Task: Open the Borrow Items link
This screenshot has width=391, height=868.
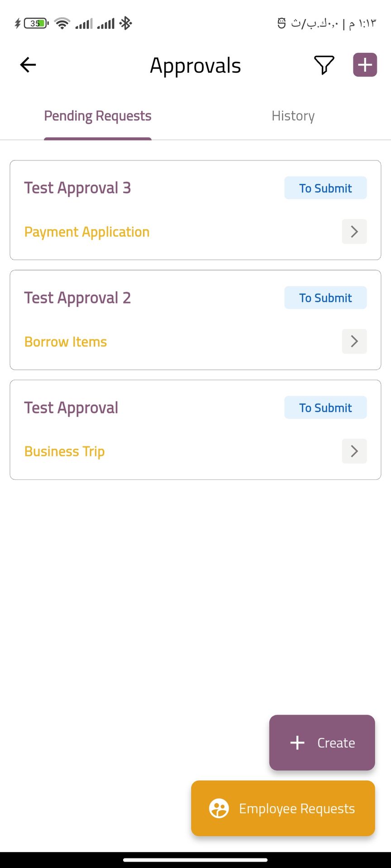Action: click(x=66, y=342)
